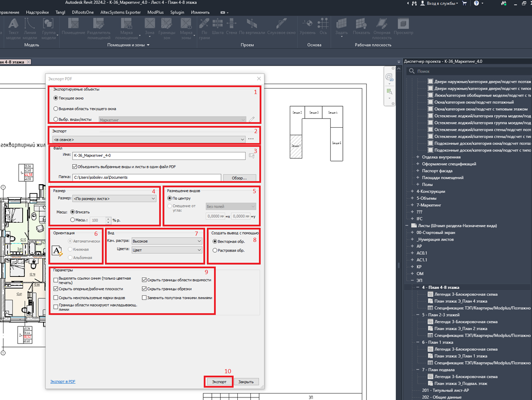Viewport: 532px width, 400px height.
Task: Click the file name input field
Action: pos(159,156)
